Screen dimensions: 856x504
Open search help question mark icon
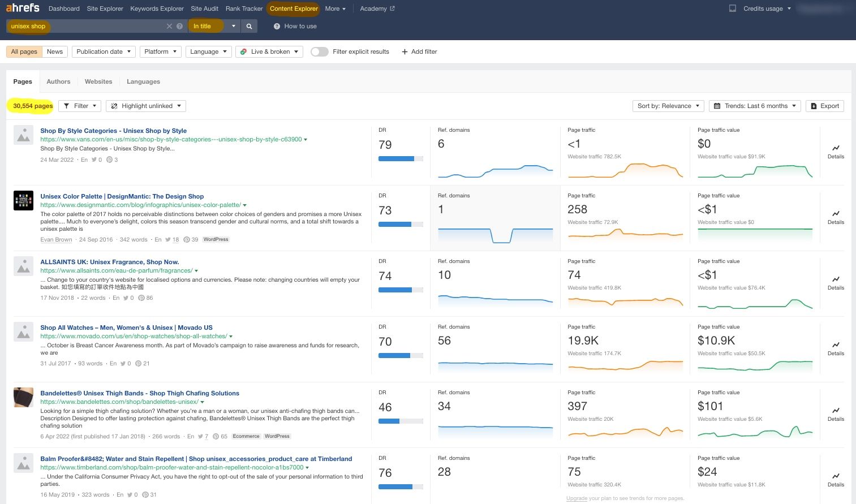[x=179, y=26]
